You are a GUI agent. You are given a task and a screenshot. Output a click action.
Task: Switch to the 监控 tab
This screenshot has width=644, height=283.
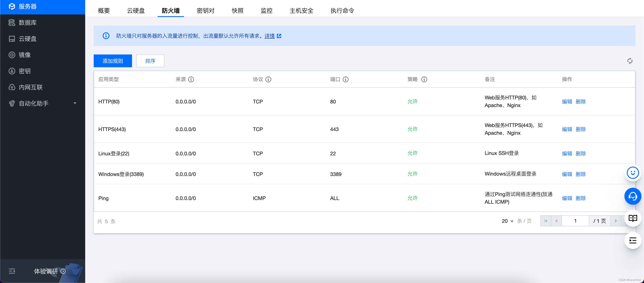point(266,10)
